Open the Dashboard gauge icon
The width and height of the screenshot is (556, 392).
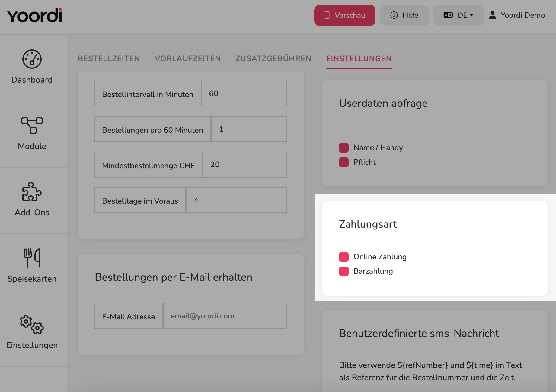[32, 59]
